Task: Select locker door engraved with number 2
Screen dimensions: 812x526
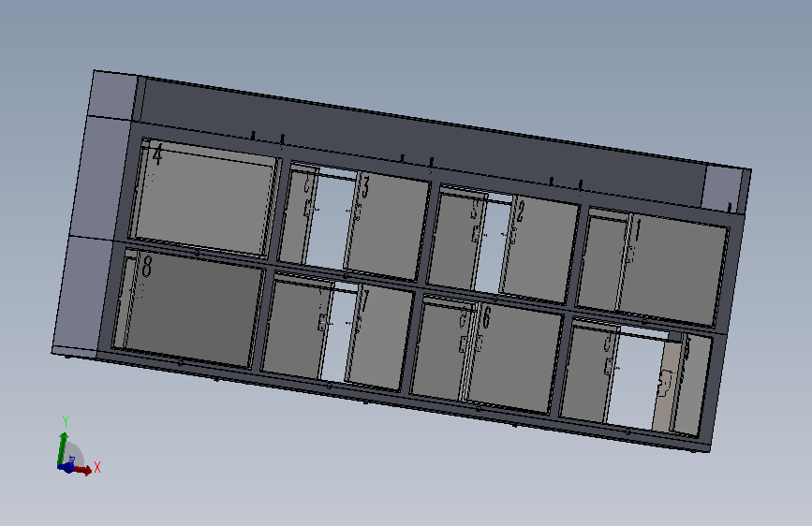Action: coord(539,251)
